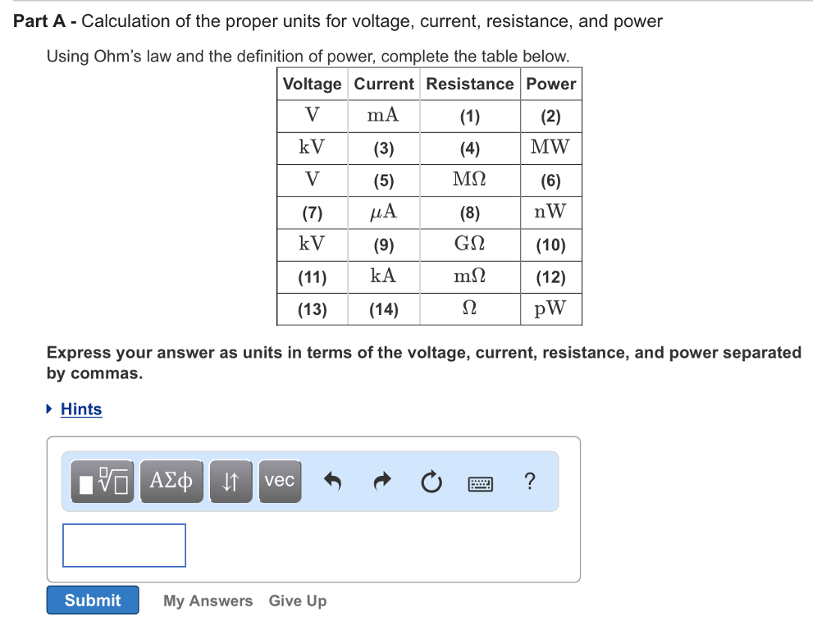Redo using the forward arrow icon
This screenshot has height=635, width=840.
point(381,482)
